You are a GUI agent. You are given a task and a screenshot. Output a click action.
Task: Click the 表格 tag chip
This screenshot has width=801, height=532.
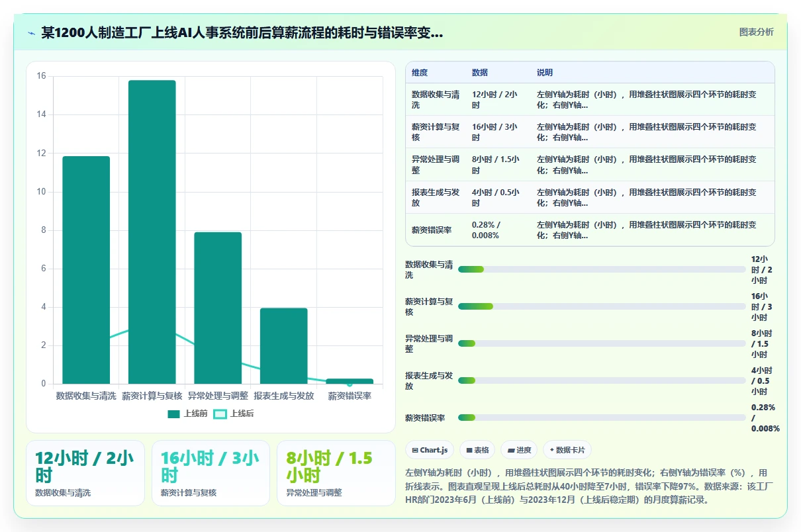coord(477,450)
